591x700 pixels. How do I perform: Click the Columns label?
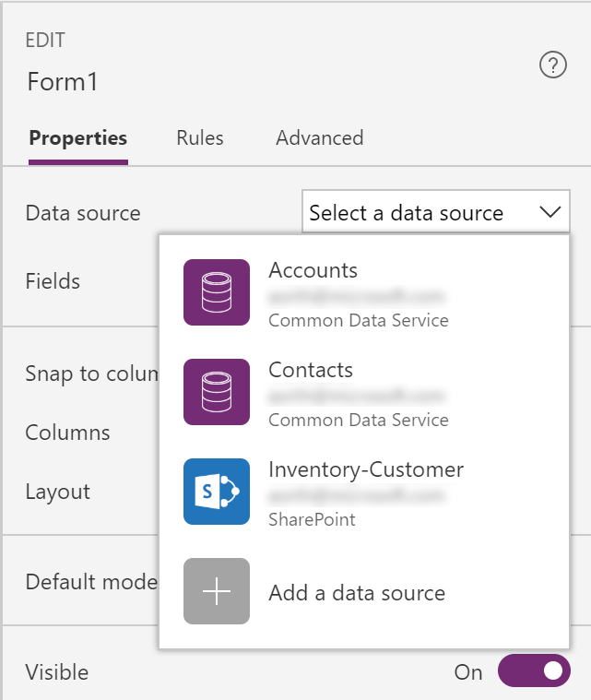(x=67, y=433)
